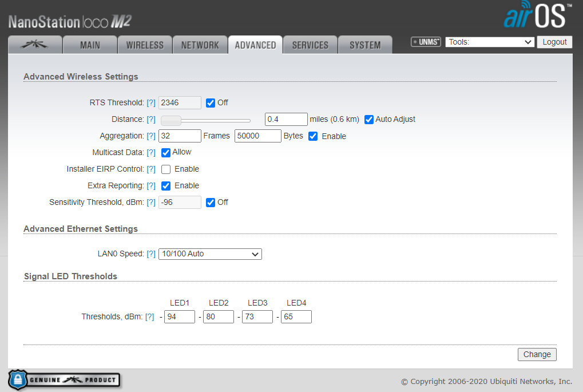Click the Distance slider handle

pyautogui.click(x=171, y=121)
